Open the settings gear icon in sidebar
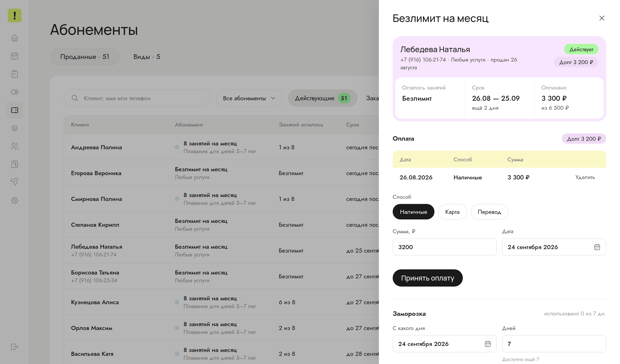620x364 pixels. [14, 201]
